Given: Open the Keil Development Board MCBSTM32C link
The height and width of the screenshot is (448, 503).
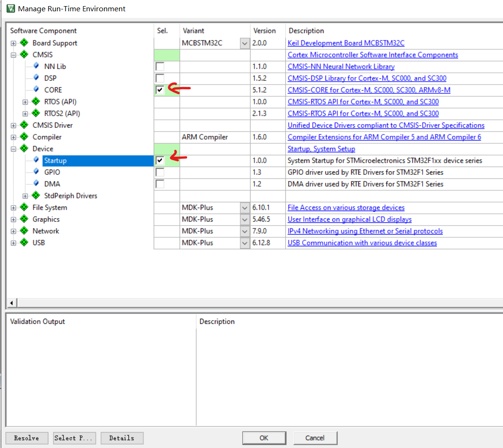Looking at the screenshot, I should (x=346, y=43).
